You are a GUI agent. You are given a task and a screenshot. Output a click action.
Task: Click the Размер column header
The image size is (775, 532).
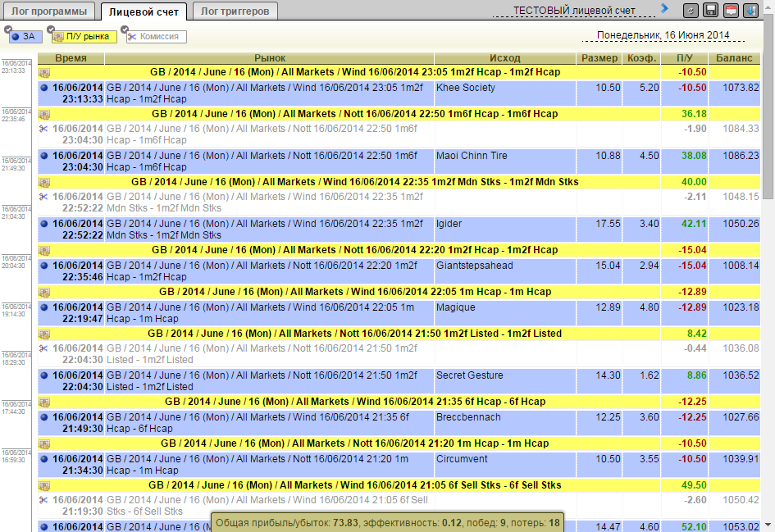click(599, 58)
